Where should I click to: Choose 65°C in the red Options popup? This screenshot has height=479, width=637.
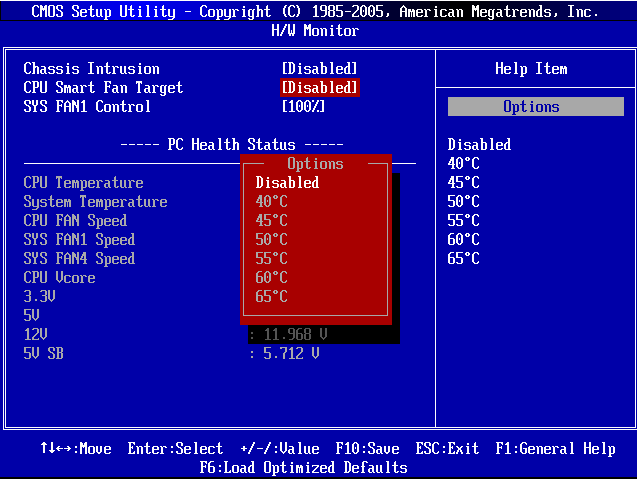tap(271, 297)
